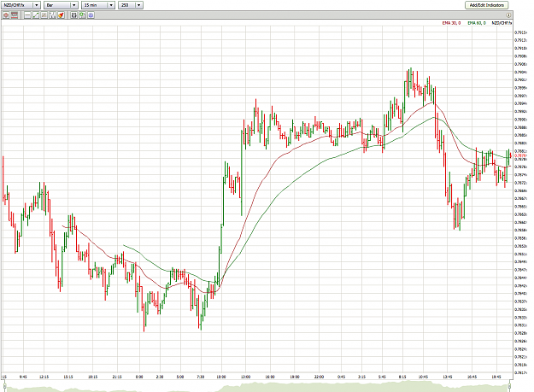Select the diagonal trend line tool
534x392 pixels.
pos(36,15)
